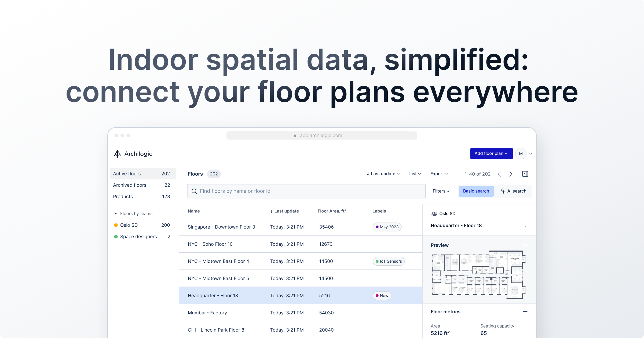
Task: Switch to Basic search mode
Action: point(476,191)
